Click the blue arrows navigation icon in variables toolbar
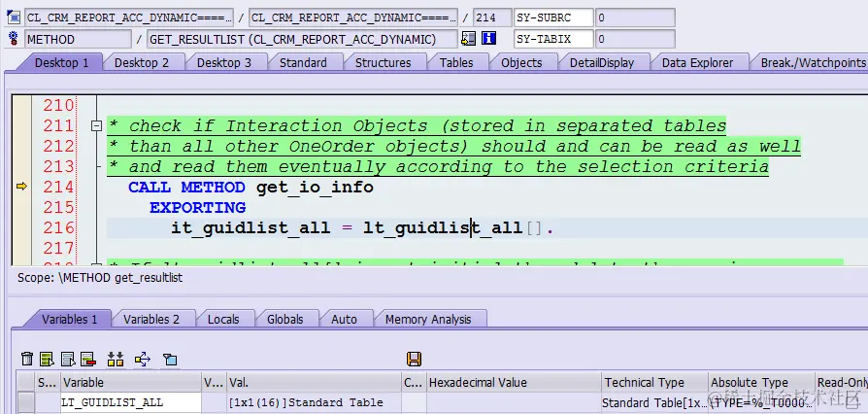Screen dimensions: 868x414 click(143, 360)
